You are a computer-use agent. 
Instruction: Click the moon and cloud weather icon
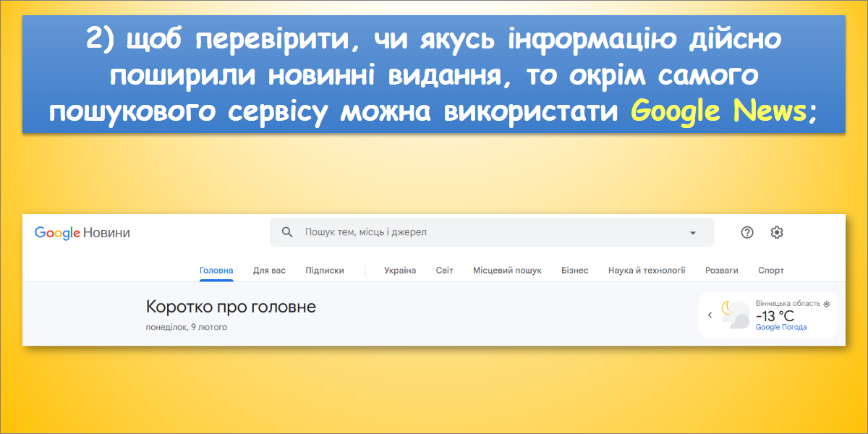pos(735,315)
